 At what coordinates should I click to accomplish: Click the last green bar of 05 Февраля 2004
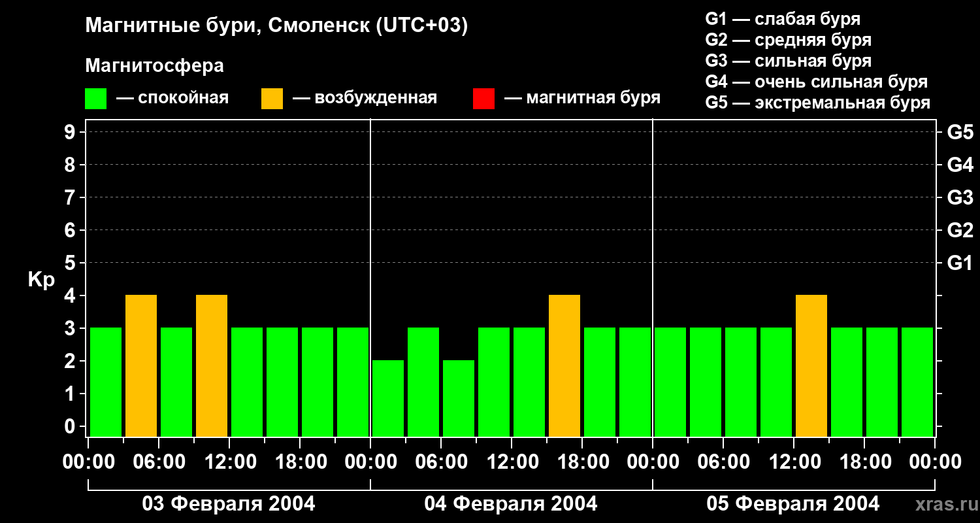point(917,382)
